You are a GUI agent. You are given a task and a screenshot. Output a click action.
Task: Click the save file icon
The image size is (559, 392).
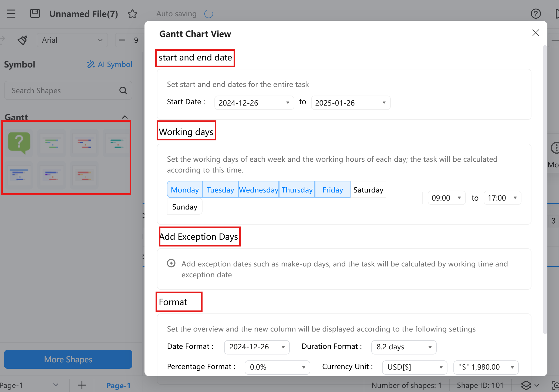35,13
